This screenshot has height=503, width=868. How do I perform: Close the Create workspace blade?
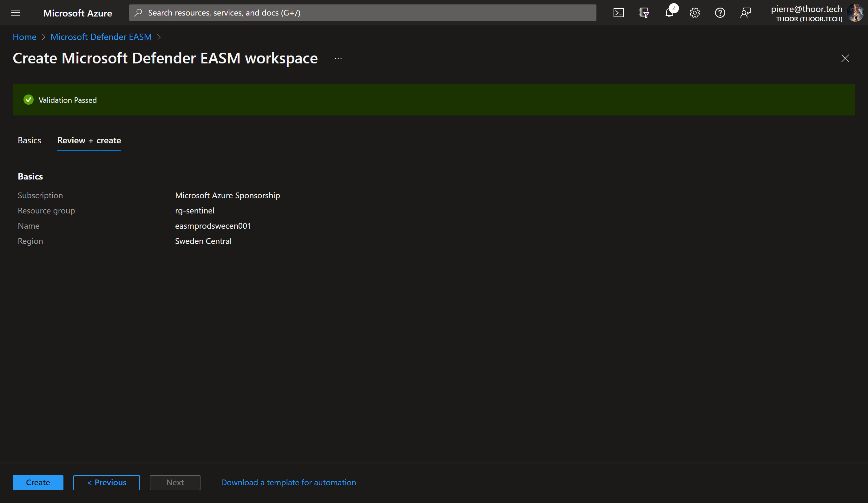tap(845, 58)
